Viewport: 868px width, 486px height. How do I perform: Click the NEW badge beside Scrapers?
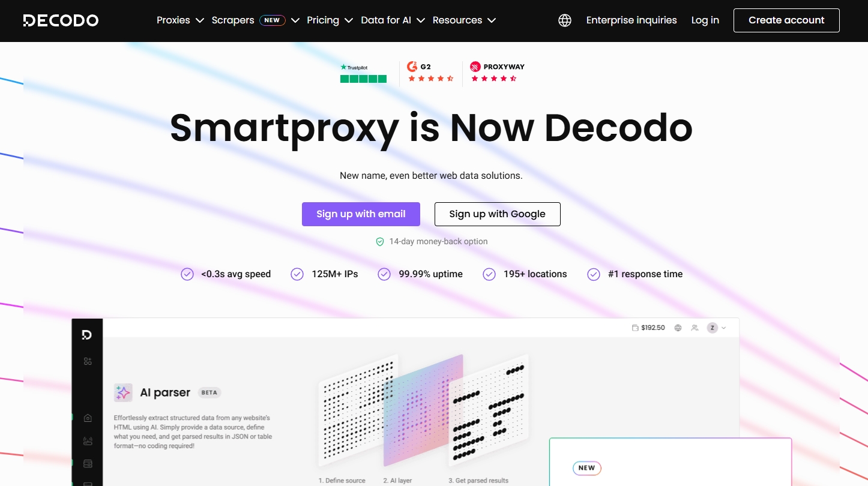[x=273, y=20]
